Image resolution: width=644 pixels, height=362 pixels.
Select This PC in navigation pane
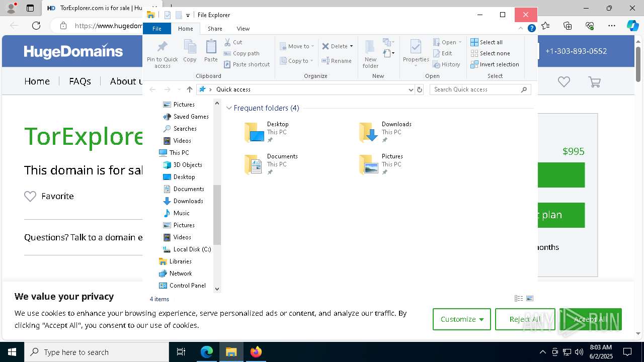tap(174, 153)
